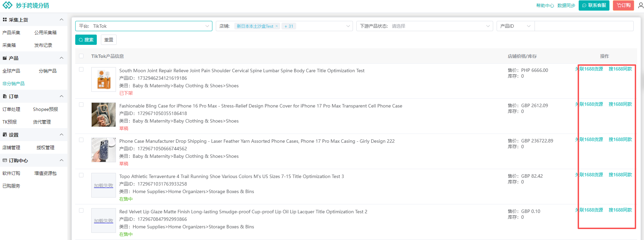Collapse the 订购中心 sidebar section

coord(62,160)
